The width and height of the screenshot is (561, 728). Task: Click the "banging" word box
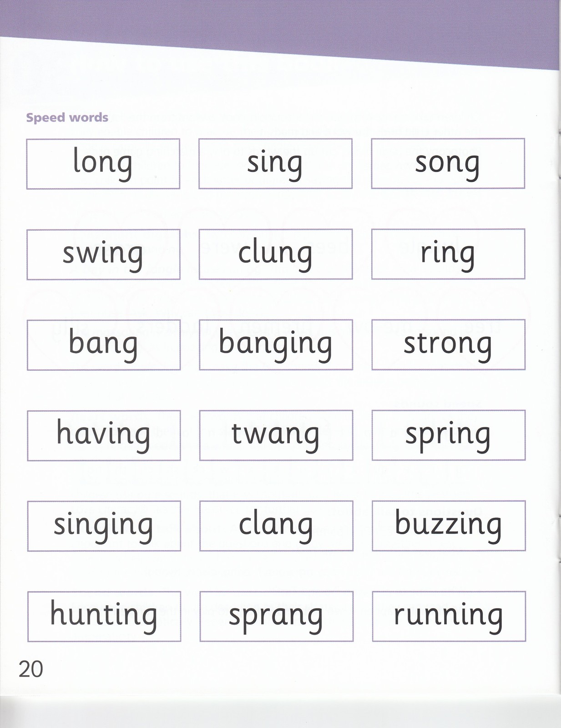click(276, 345)
